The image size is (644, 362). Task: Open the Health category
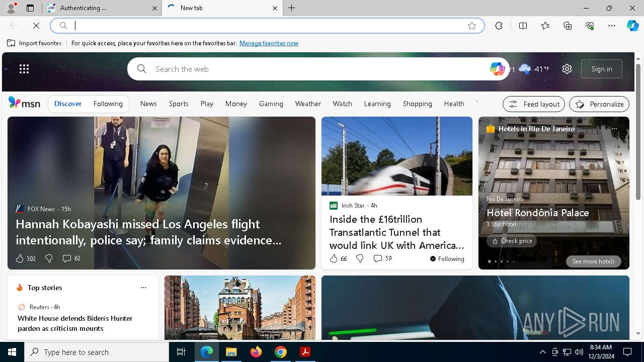(x=454, y=104)
